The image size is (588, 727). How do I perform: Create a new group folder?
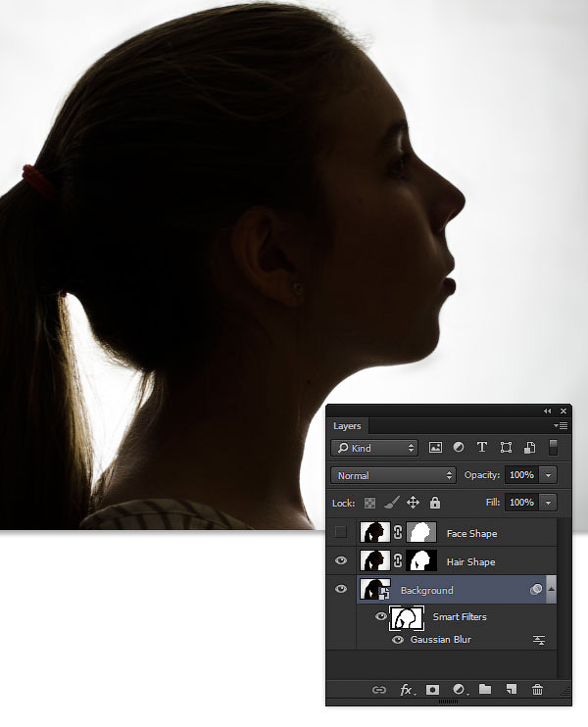[485, 690]
